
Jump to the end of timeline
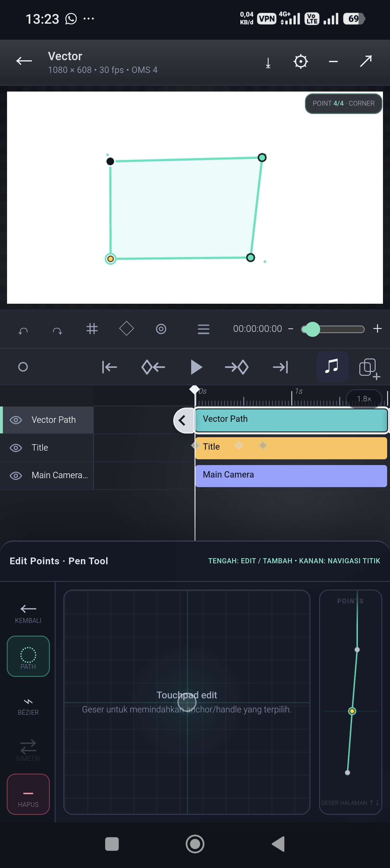pos(281,367)
